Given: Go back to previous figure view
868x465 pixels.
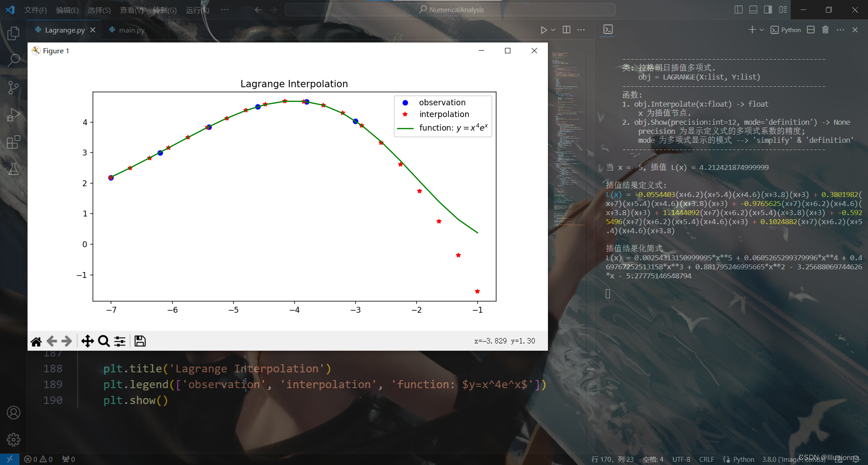Looking at the screenshot, I should click(x=52, y=341).
